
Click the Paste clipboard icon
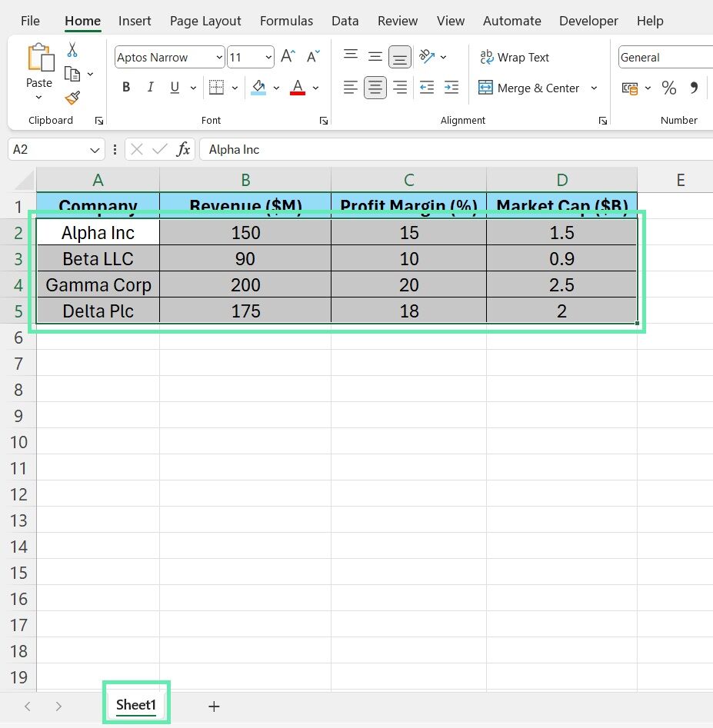pos(41,58)
